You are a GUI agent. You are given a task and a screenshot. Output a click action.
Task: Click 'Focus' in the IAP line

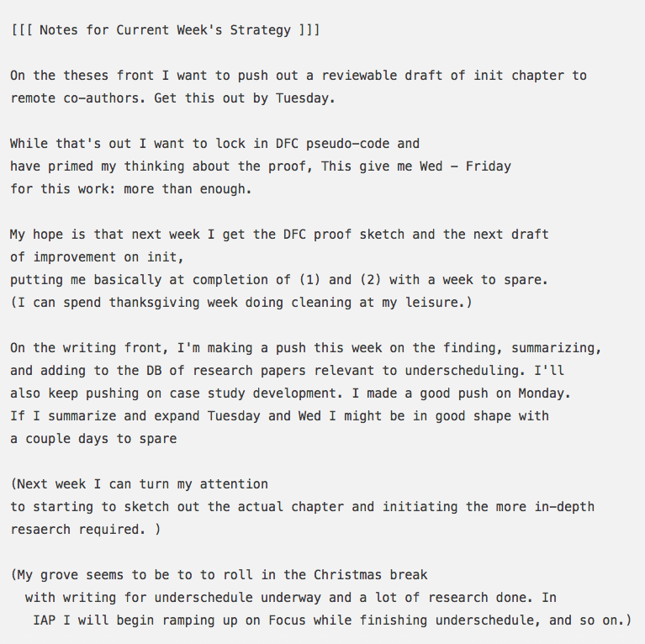(287, 620)
